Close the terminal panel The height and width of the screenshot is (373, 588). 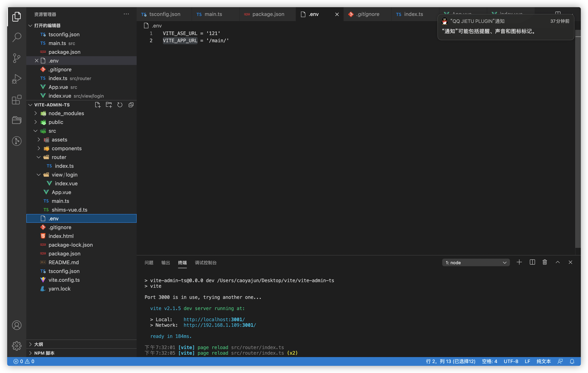[x=570, y=262]
